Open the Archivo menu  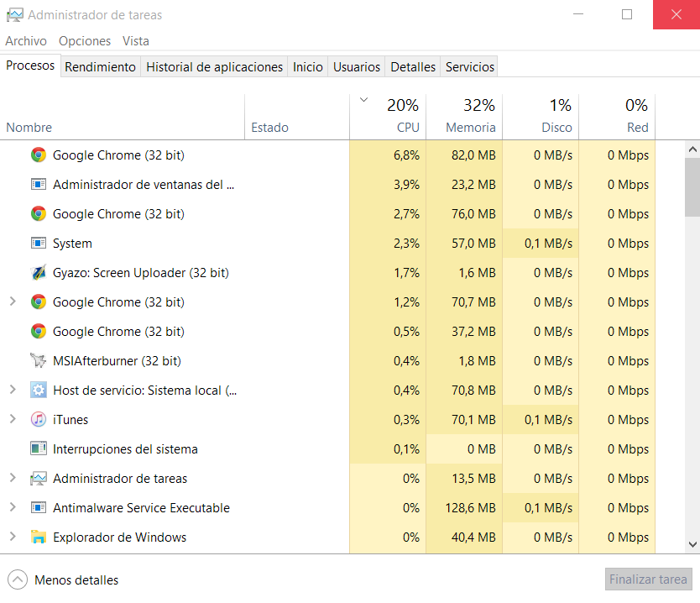pyautogui.click(x=26, y=41)
